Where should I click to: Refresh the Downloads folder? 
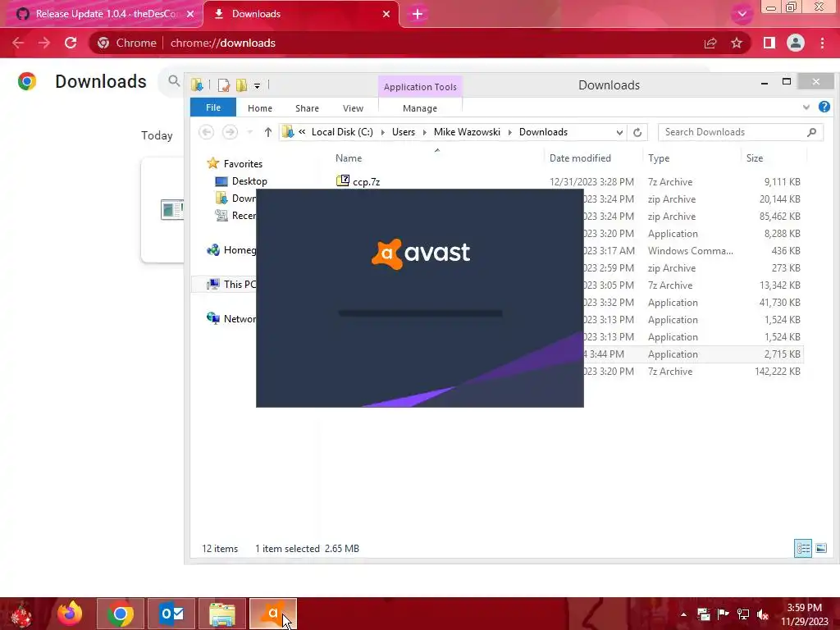pyautogui.click(x=637, y=132)
